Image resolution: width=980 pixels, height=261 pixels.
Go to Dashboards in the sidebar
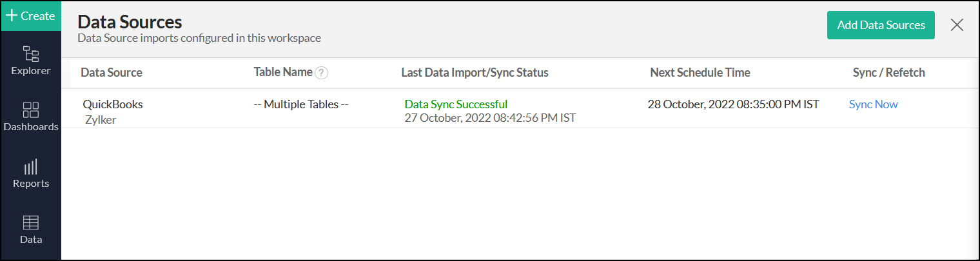(x=30, y=116)
